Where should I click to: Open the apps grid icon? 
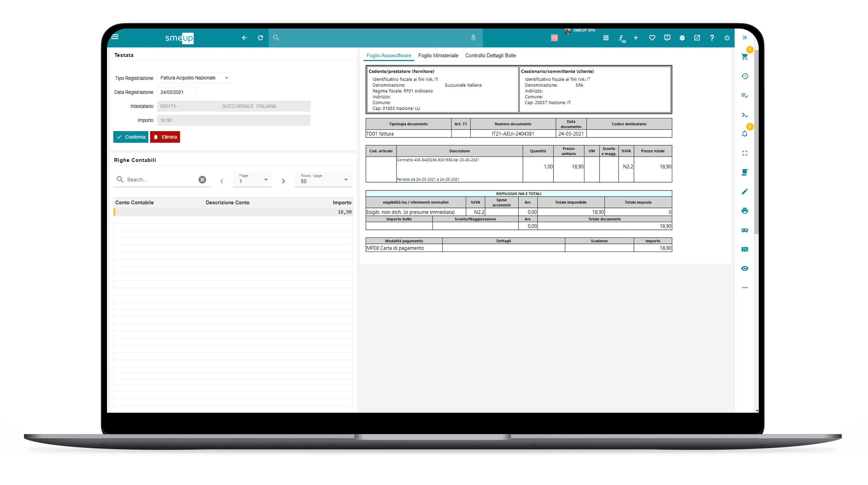[x=606, y=38]
